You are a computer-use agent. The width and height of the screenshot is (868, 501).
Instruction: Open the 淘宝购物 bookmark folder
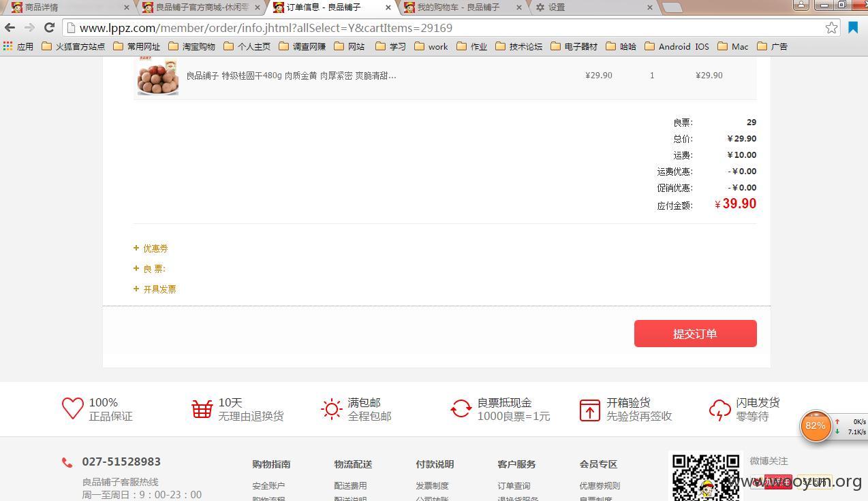point(192,46)
